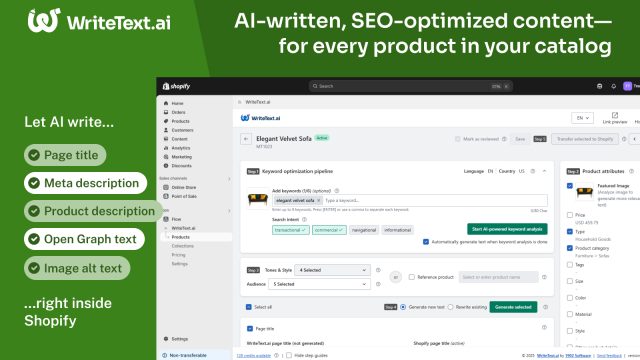Viewport: 640px width, 360px height.
Task: Click info icon next to Product attributes
Action: coord(631,171)
